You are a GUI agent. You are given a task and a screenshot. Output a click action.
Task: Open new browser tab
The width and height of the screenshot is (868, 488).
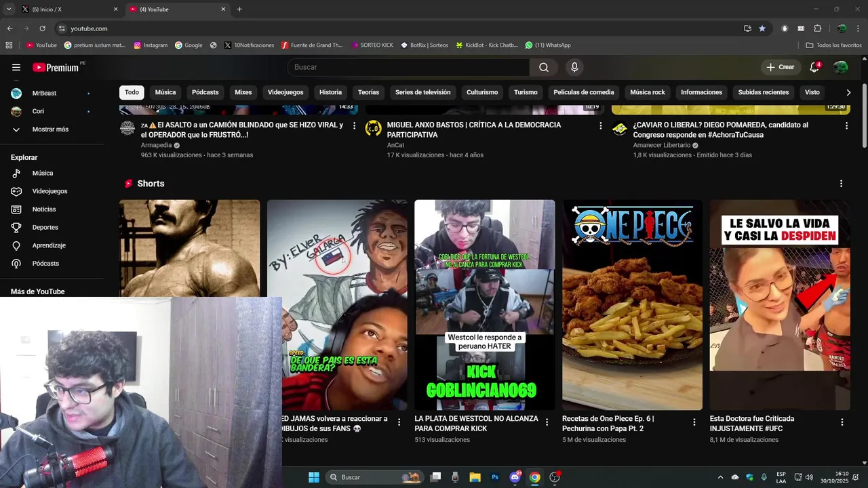click(x=239, y=9)
